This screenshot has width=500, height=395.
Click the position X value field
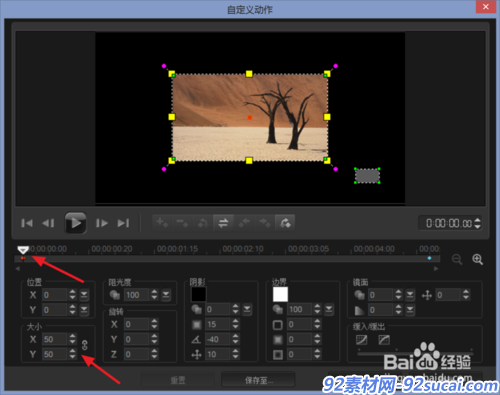[x=55, y=295]
